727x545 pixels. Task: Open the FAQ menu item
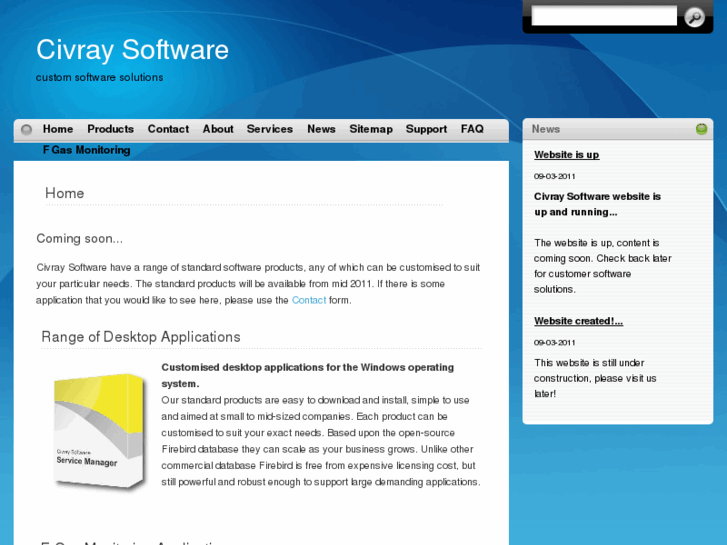[472, 129]
